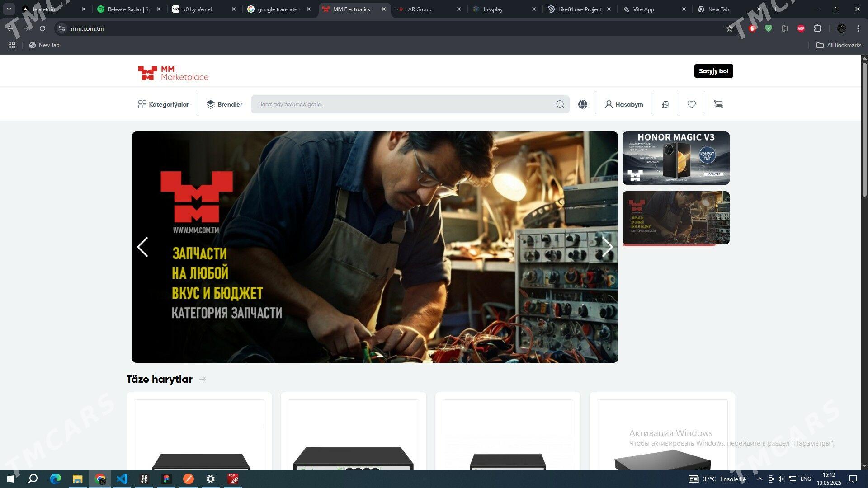
Task: Bookmark this page with star icon
Action: pos(729,28)
